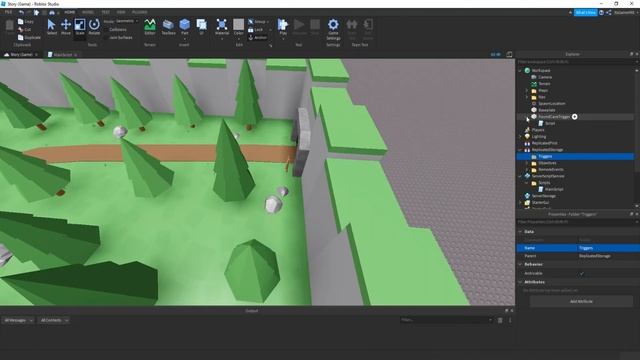Switch to the VIEW ribbon tab
This screenshot has height=360, width=640.
(x=121, y=12)
